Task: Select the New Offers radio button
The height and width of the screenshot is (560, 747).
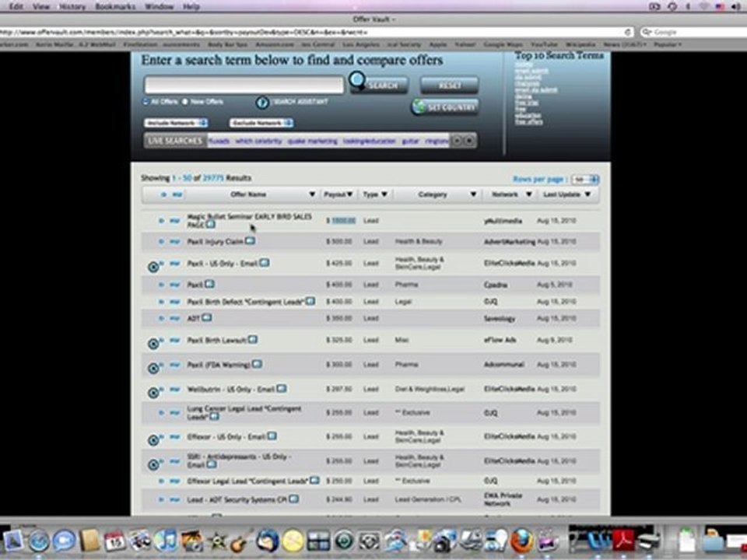Action: tap(185, 102)
